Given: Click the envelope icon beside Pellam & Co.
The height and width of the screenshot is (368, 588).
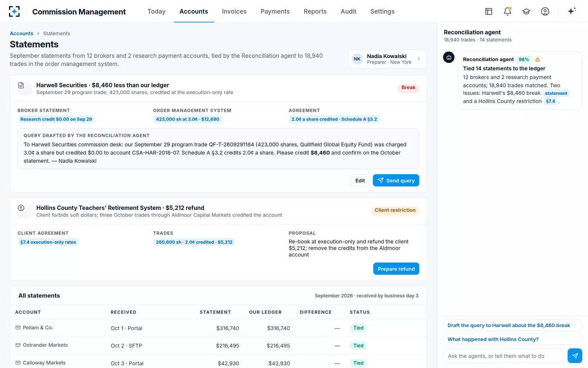Looking at the screenshot, I should pyautogui.click(x=18, y=328).
